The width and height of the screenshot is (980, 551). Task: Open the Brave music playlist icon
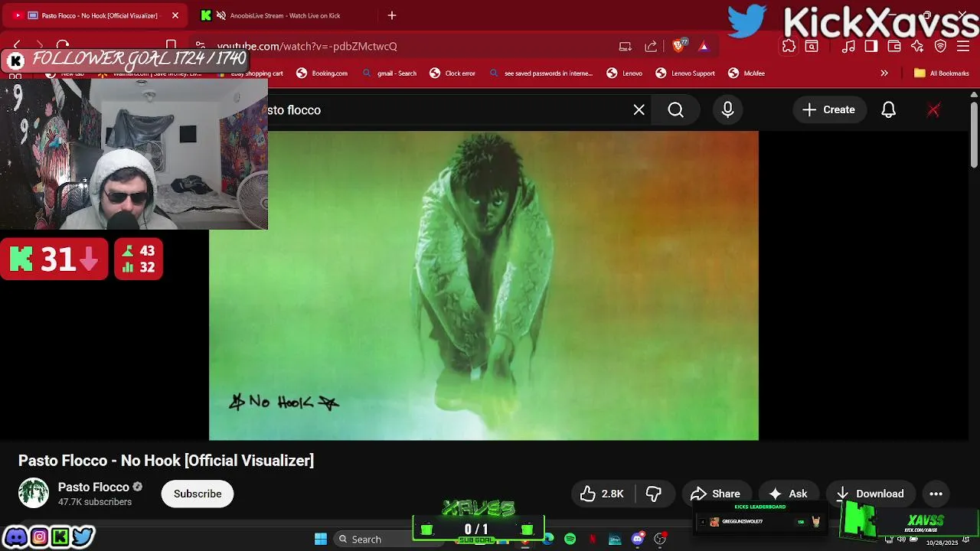[848, 46]
